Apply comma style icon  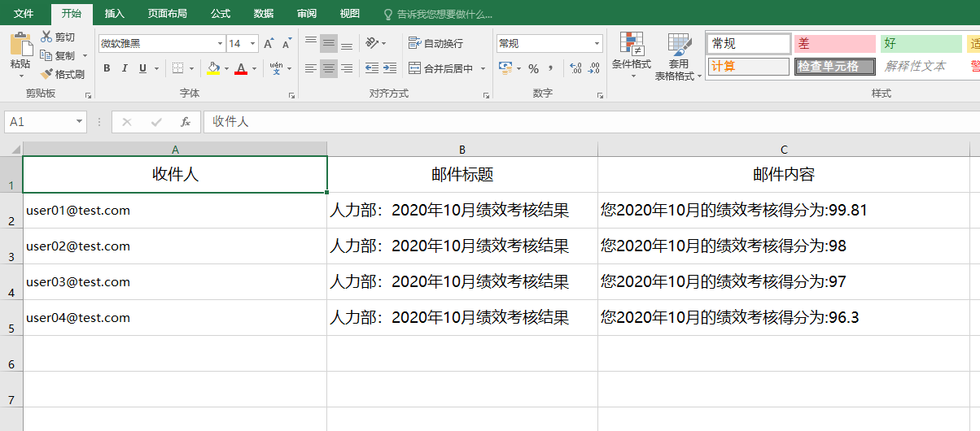(x=551, y=68)
